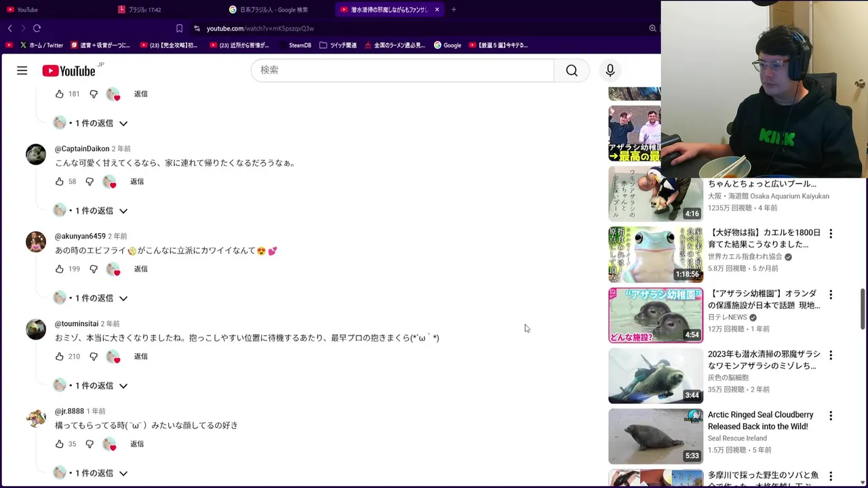
Task: Open @jr.8888 profile avatar
Action: pos(36,416)
